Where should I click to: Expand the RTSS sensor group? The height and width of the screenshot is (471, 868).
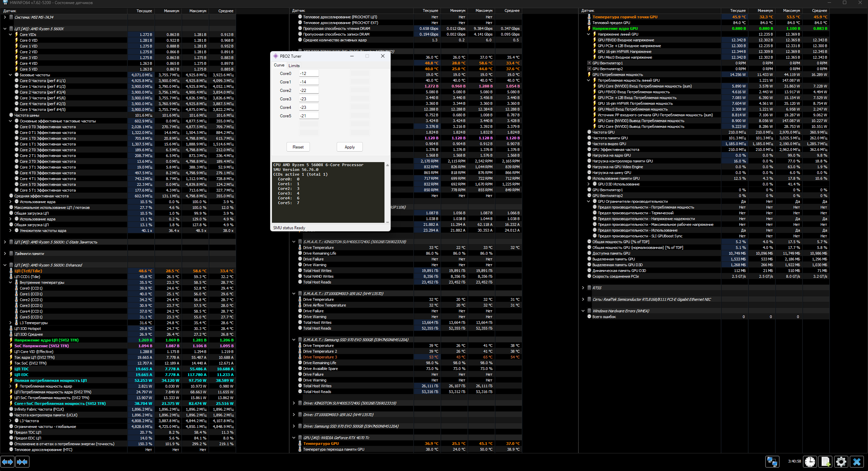click(583, 288)
